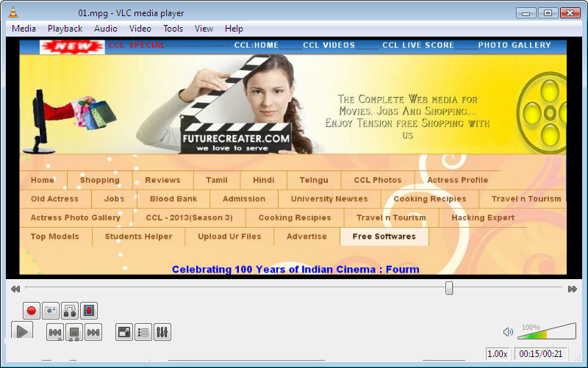Toggle A-B loop button
The width and height of the screenshot is (588, 368).
click(x=70, y=311)
